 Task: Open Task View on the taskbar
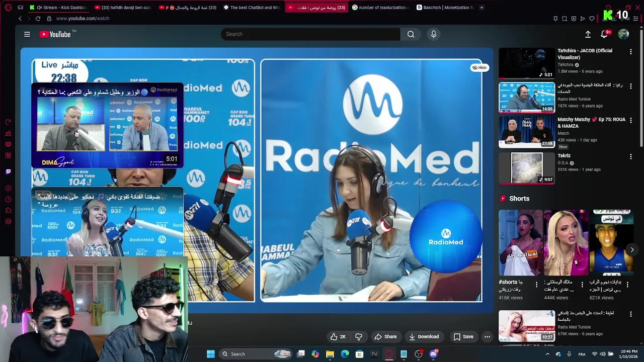[x=301, y=354]
